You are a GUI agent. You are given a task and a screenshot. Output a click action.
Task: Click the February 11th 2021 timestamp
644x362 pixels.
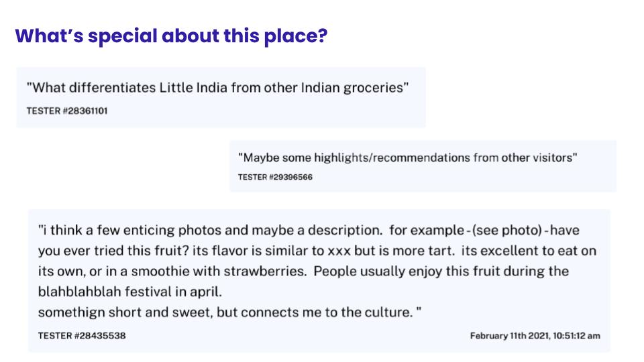click(535, 336)
